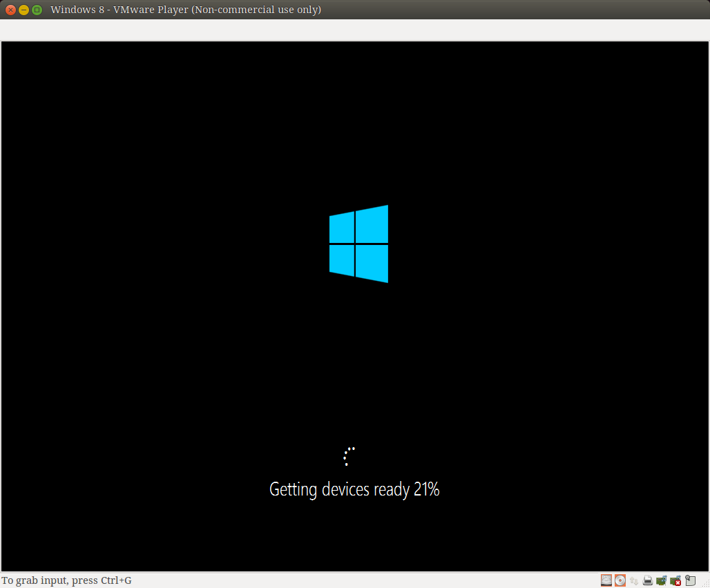Click the window resize grip in the corner
This screenshot has width=710, height=588.
(705, 583)
